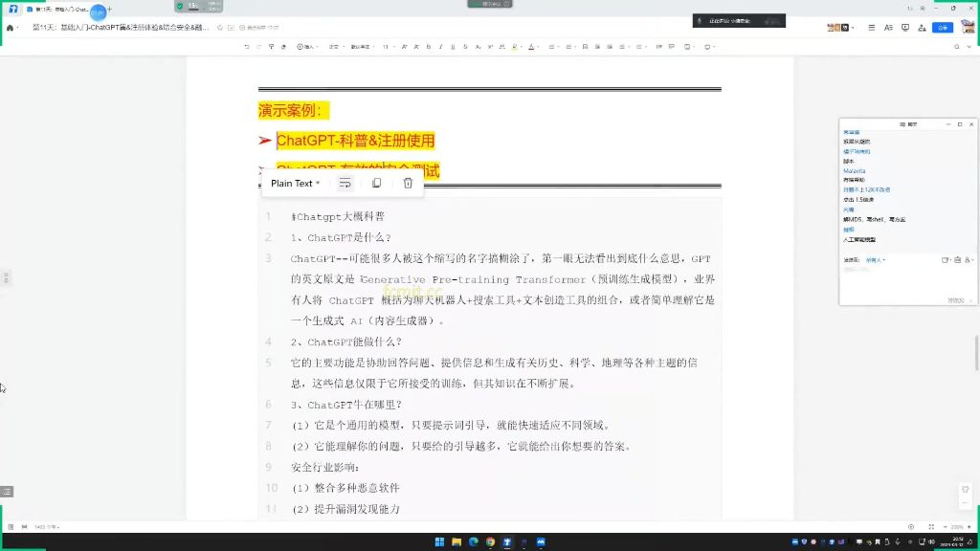
Task: Select the format painter tool
Action: [x=271, y=47]
